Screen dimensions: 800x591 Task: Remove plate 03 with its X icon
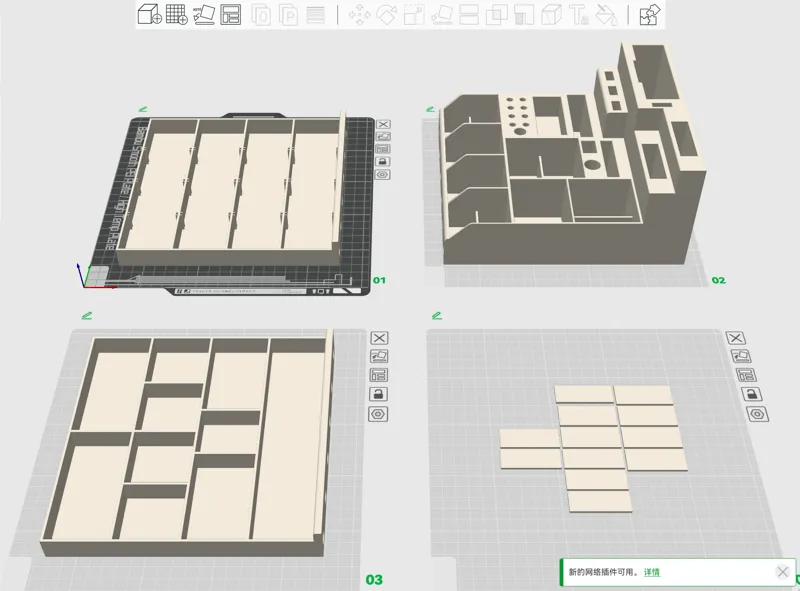tap(379, 338)
